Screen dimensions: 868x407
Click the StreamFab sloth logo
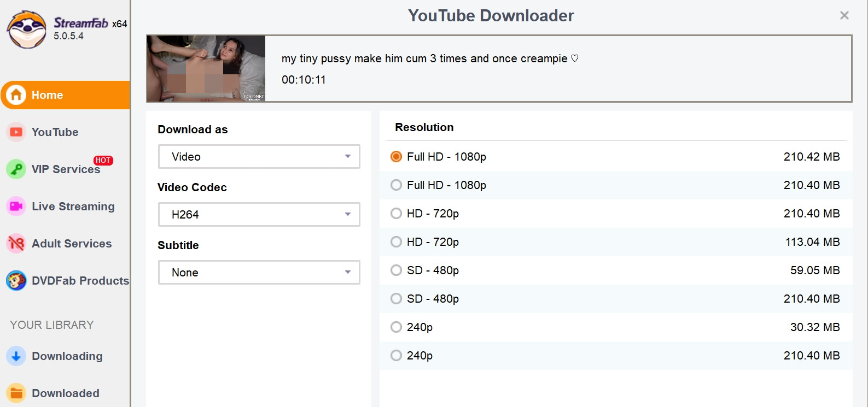[x=27, y=30]
